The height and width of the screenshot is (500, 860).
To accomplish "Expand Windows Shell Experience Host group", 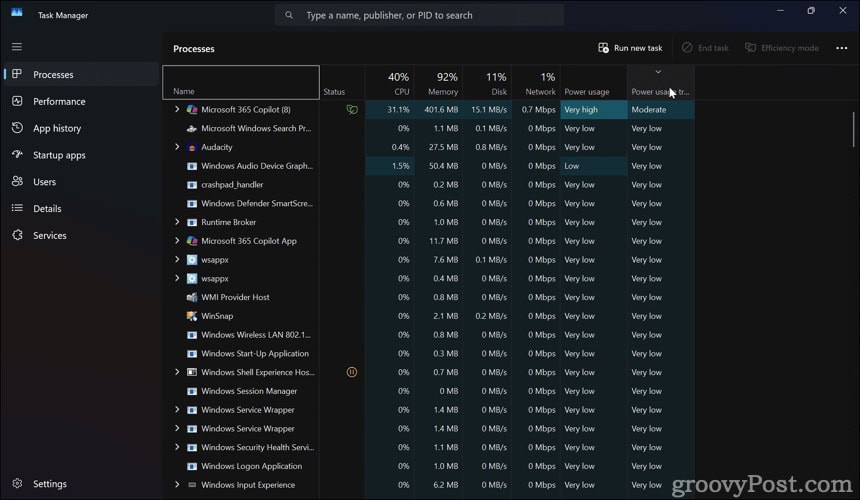I will [177, 372].
